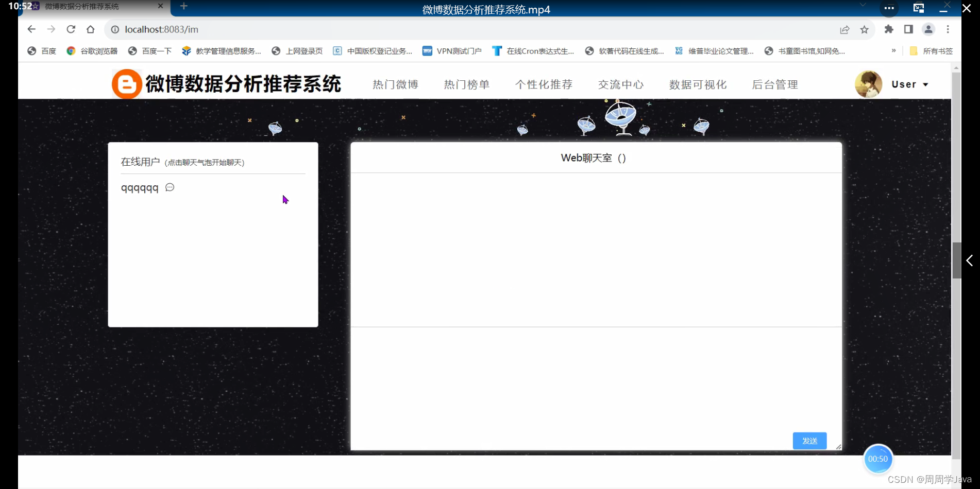The width and height of the screenshot is (980, 489).
Task: Open the 上网登录页 bookmark
Action: (x=303, y=50)
